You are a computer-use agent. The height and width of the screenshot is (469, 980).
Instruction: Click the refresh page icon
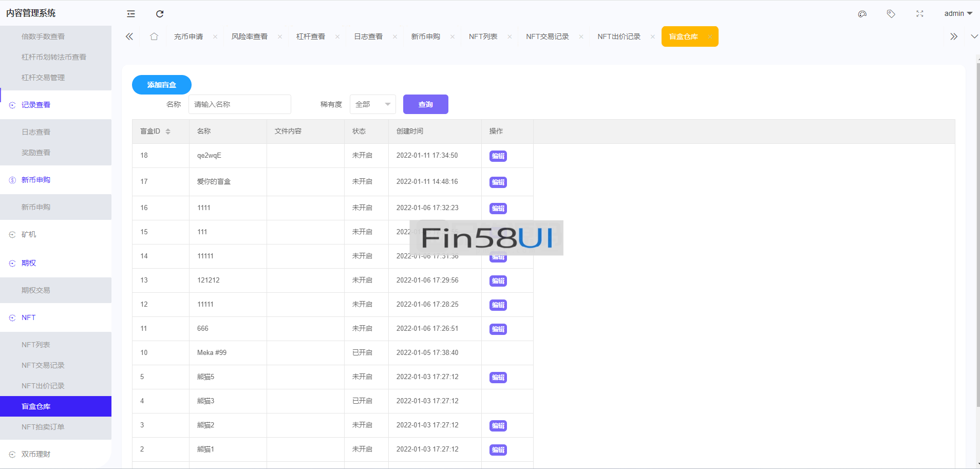tap(160, 14)
